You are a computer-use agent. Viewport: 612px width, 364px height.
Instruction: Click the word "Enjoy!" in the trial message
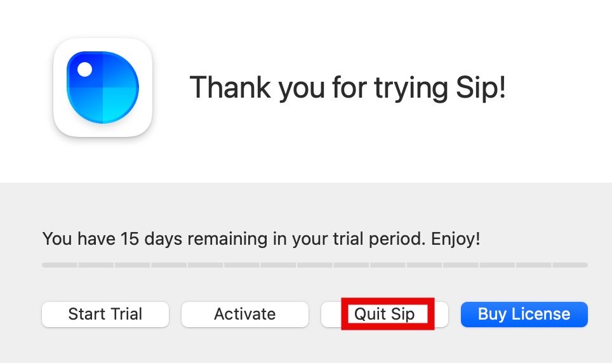pos(455,239)
